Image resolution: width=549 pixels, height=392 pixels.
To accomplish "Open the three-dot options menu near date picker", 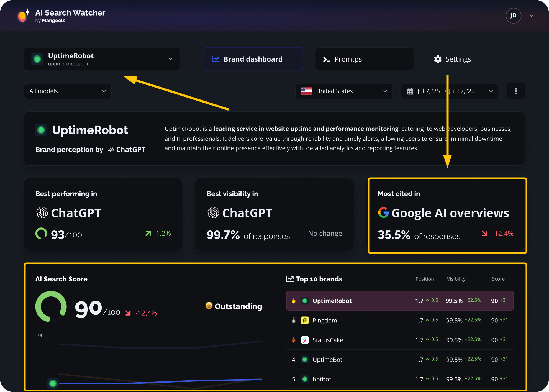I will [x=516, y=91].
